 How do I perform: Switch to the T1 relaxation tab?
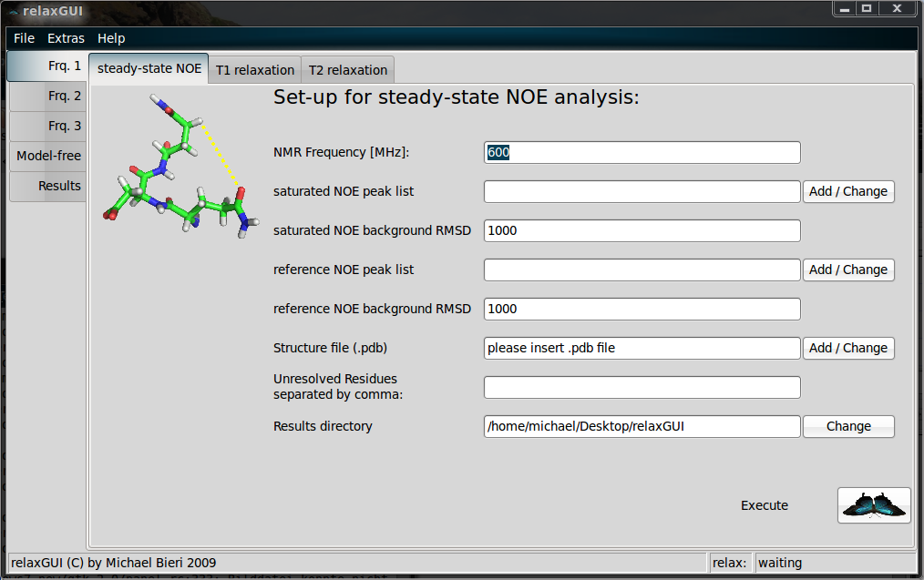(255, 70)
